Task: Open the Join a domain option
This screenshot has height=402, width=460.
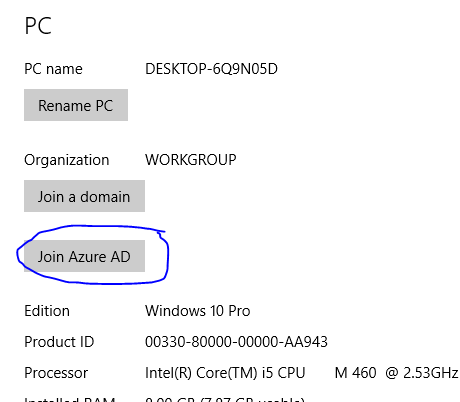Action: [84, 196]
